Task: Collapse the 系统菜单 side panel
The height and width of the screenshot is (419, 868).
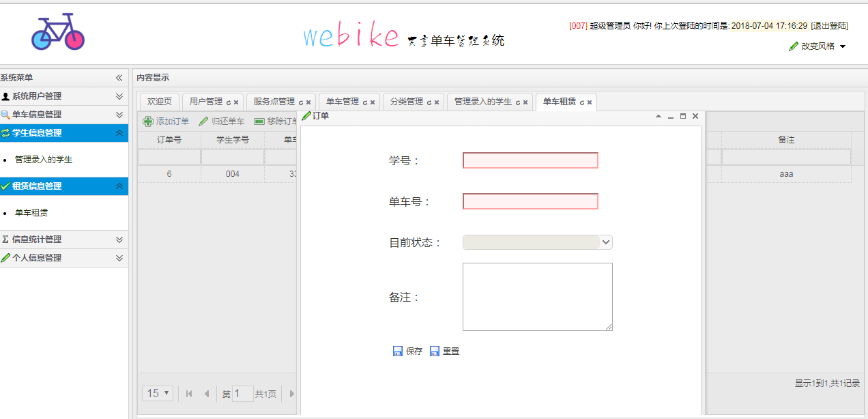Action: pos(119,78)
